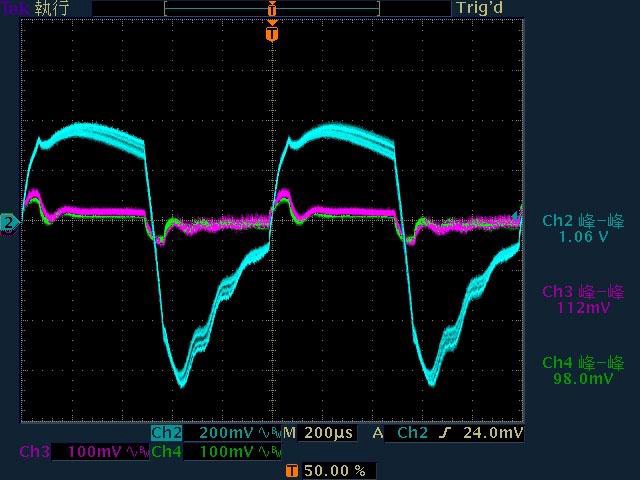Click the waveform record position bar at top
Image resolution: width=640 pixels, height=480 pixels.
(271, 8)
